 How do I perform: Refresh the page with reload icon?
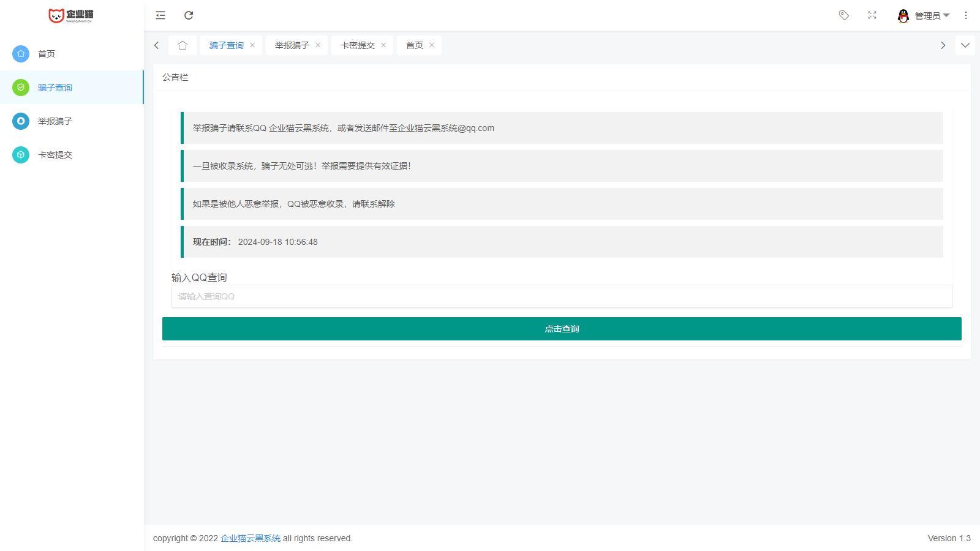(x=189, y=15)
